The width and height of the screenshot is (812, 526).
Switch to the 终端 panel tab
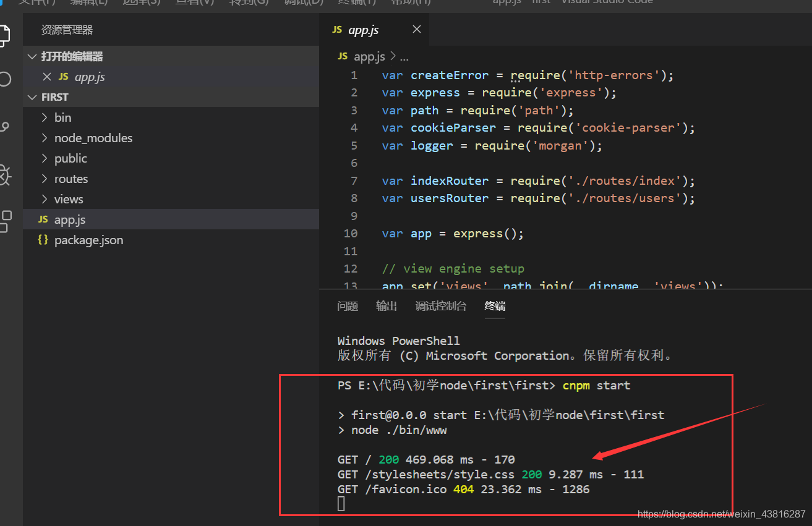point(495,306)
